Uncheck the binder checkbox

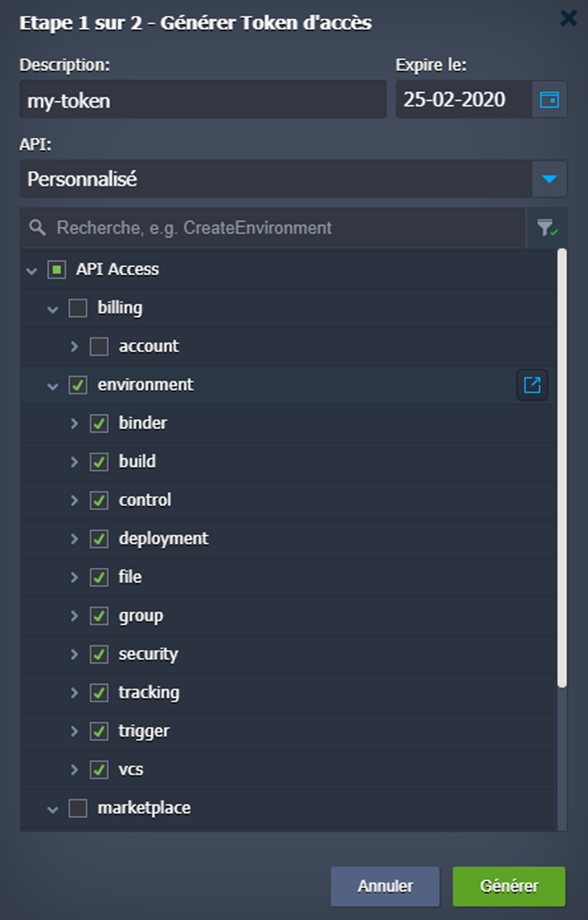click(x=99, y=423)
